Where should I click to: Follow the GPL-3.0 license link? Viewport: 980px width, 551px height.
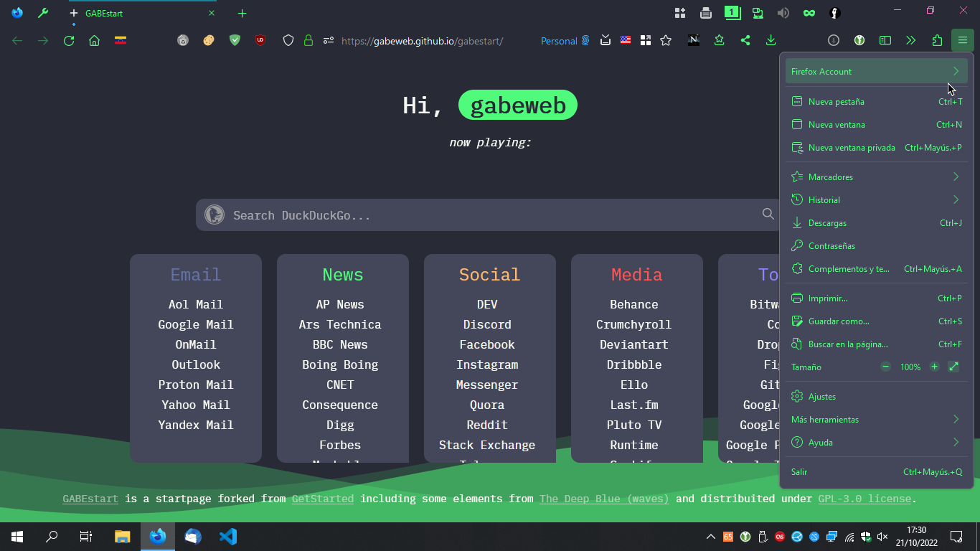864,499
